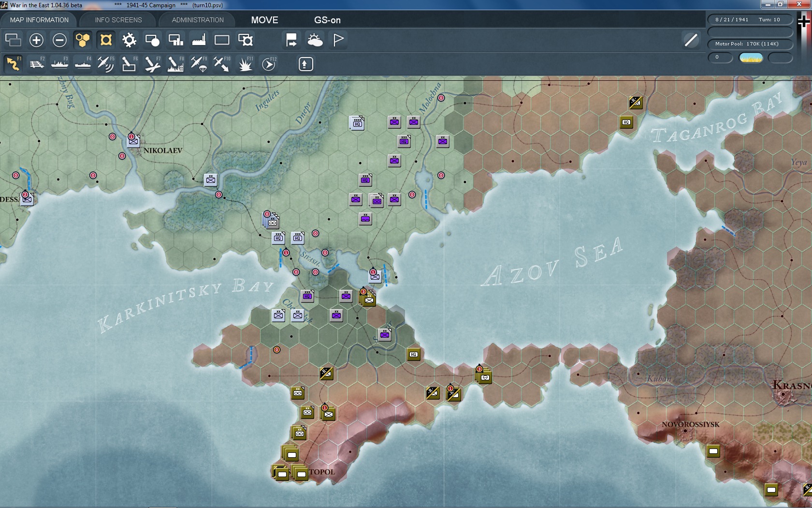Image resolution: width=812 pixels, height=508 pixels.
Task: Toggle the factory display icon
Action: (x=199, y=40)
